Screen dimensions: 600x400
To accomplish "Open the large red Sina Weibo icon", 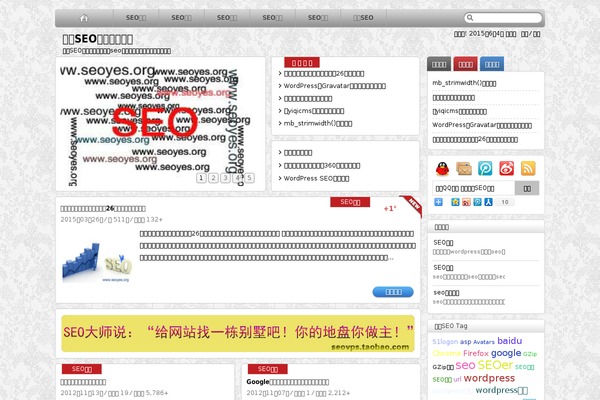I will [507, 168].
